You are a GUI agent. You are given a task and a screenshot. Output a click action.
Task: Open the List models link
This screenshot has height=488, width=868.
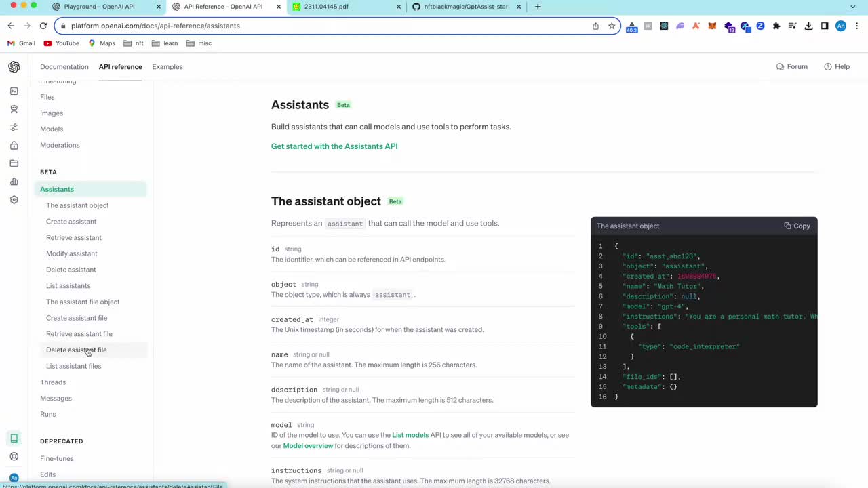[x=410, y=435]
